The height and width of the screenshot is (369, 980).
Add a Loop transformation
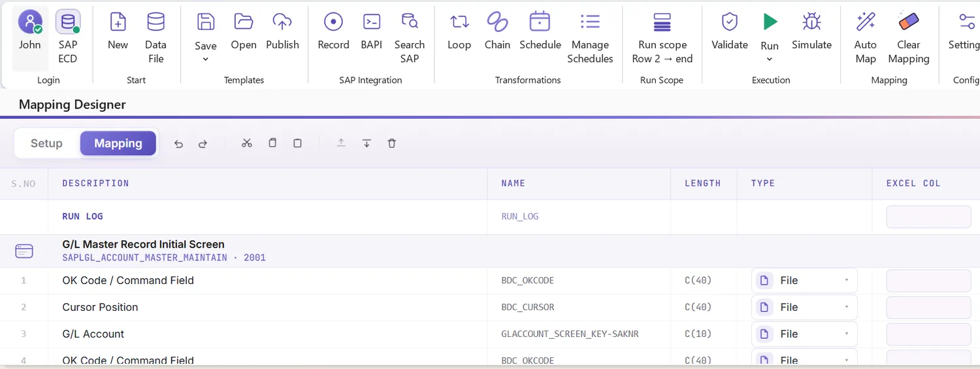pyautogui.click(x=459, y=31)
